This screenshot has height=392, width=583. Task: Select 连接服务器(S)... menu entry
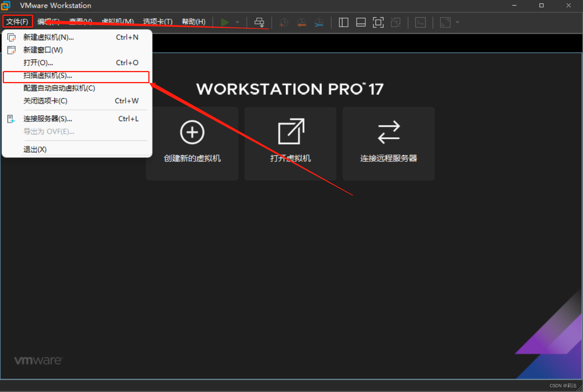click(x=77, y=119)
